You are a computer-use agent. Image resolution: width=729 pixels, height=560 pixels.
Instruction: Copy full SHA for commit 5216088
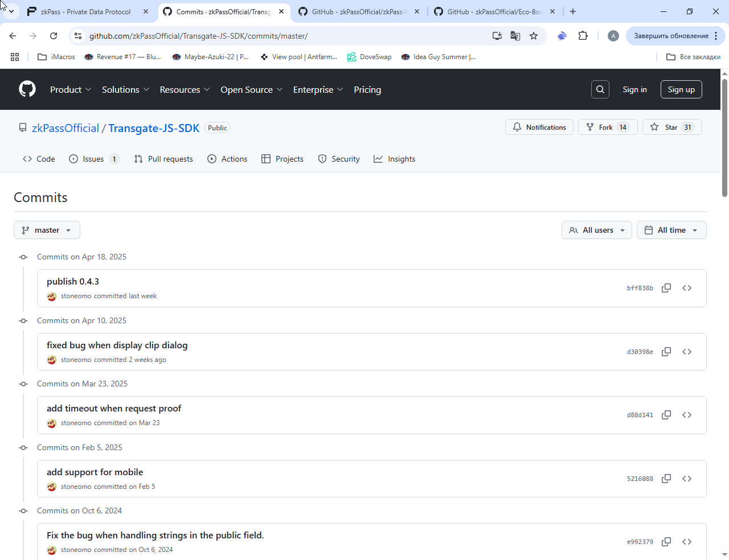666,479
